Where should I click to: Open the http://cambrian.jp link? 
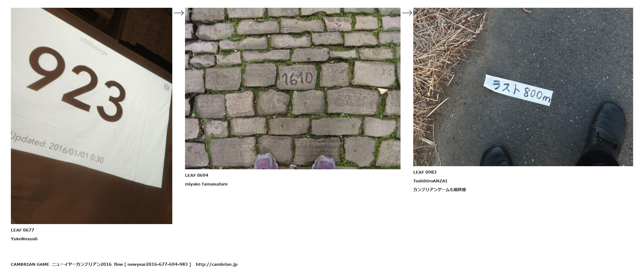point(216,264)
